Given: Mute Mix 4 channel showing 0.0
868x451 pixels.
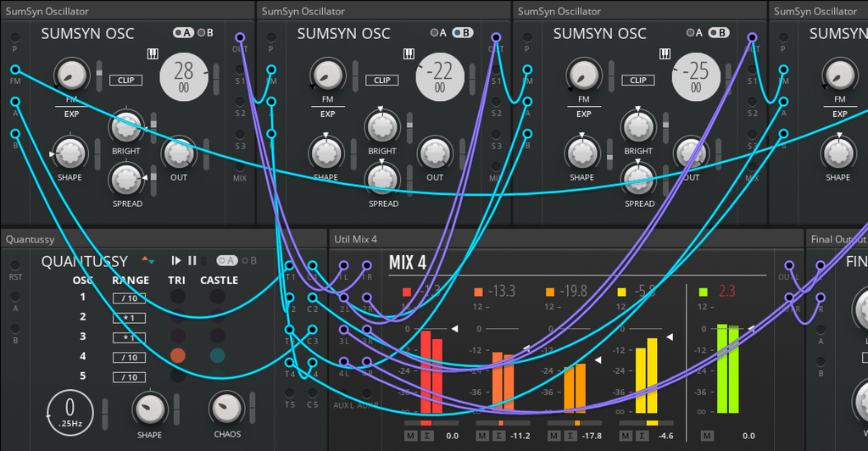Looking at the screenshot, I should (x=410, y=436).
